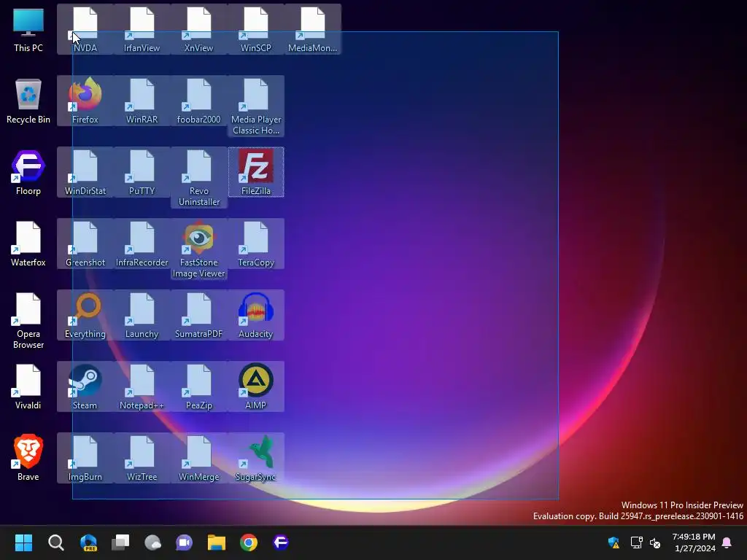The width and height of the screenshot is (747, 560).
Task: Select the SugarSync shortcut
Action: click(256, 458)
